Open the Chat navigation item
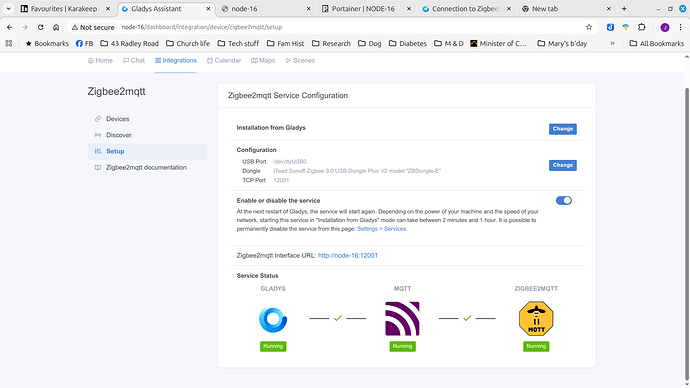 click(134, 60)
